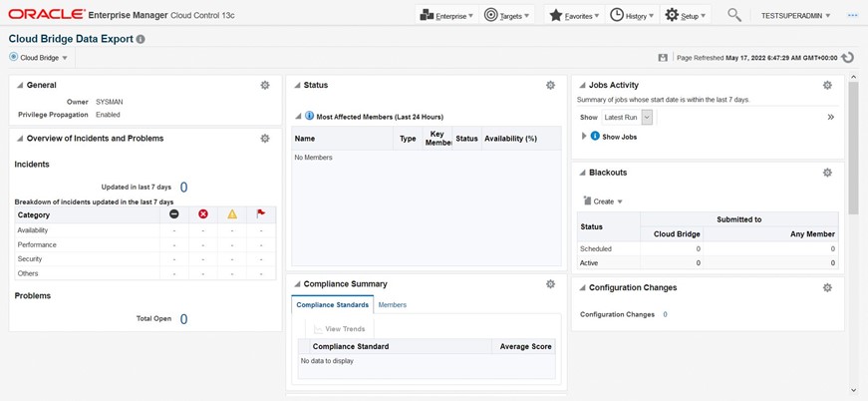Open the Status panel gear settings

click(550, 86)
